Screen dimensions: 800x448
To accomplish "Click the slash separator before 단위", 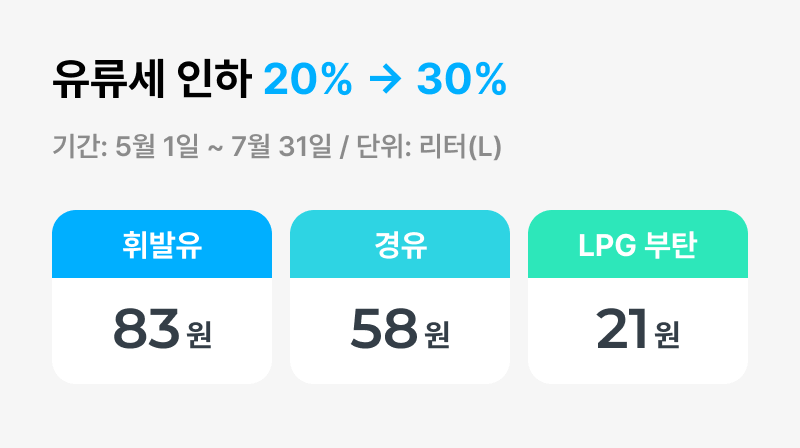I will [x=344, y=146].
